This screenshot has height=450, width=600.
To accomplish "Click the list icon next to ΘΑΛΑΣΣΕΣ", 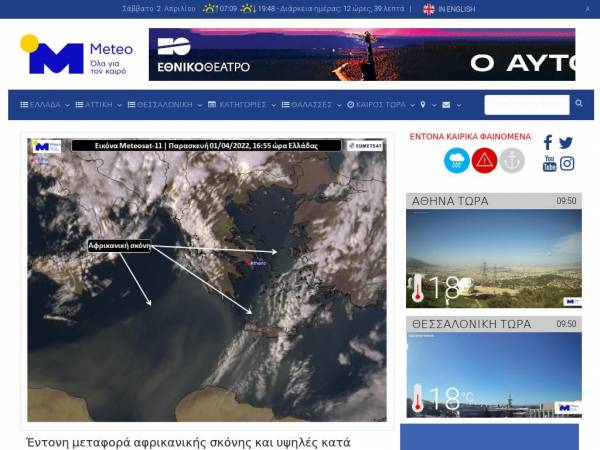I will click(285, 104).
